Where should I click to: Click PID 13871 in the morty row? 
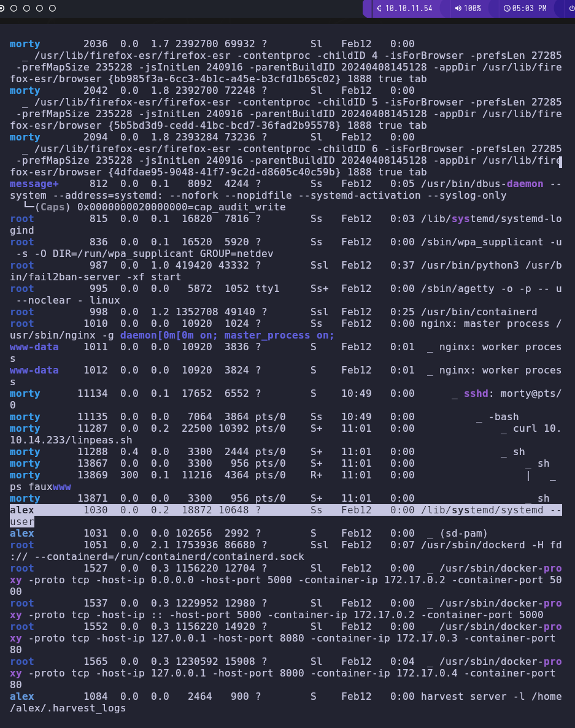pyautogui.click(x=93, y=498)
